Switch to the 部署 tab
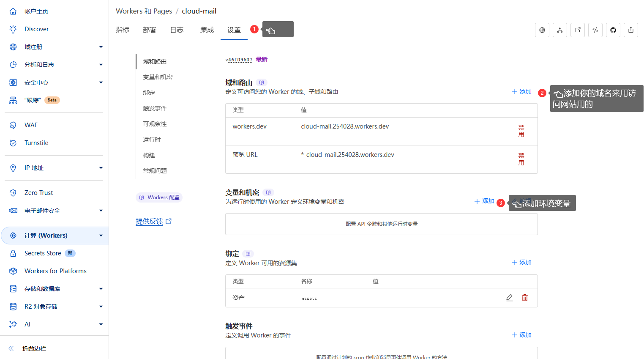The height and width of the screenshot is (359, 644). pyautogui.click(x=150, y=30)
